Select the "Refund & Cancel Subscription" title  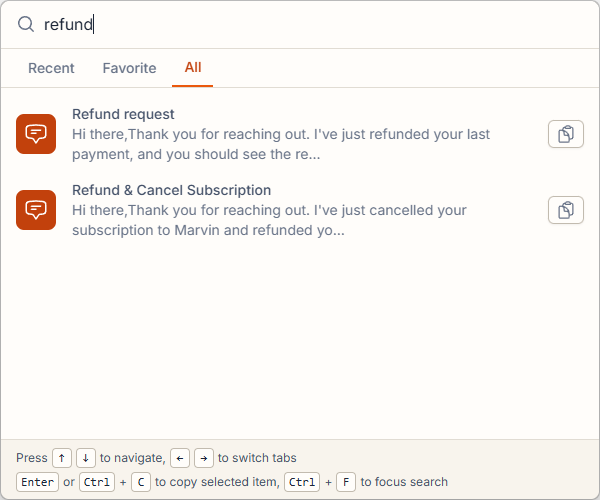pos(171,190)
